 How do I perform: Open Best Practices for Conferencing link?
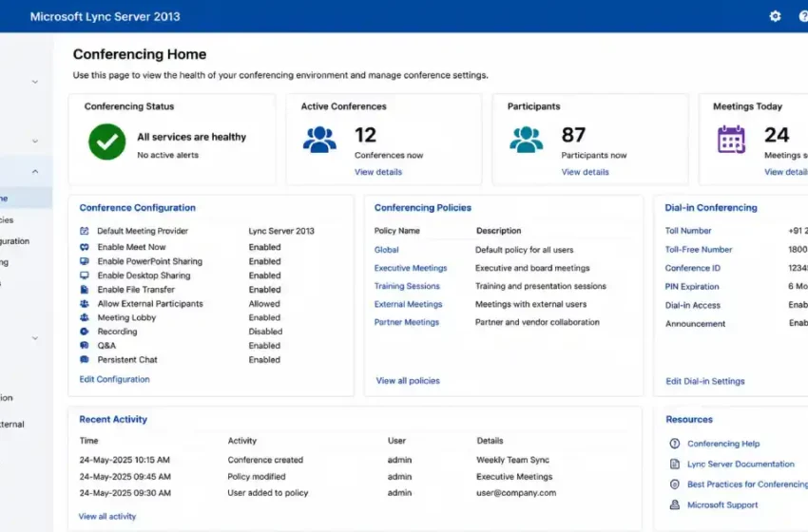click(748, 484)
